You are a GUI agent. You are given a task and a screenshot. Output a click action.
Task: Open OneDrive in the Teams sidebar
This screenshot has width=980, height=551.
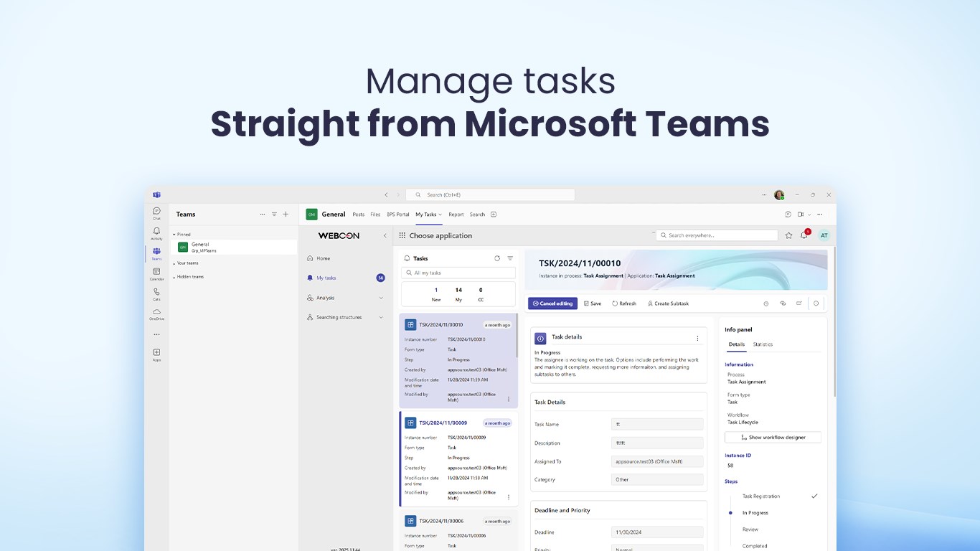point(156,314)
